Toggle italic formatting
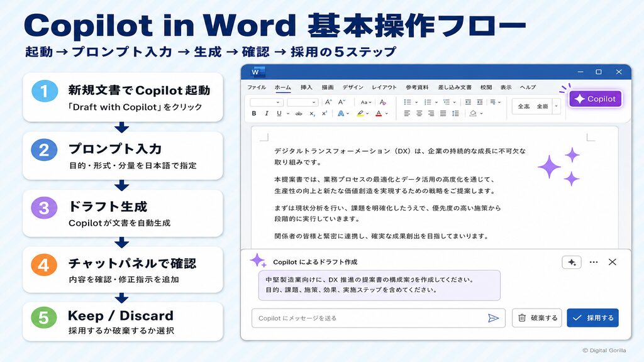Viewport: 644px width, 362px height. [267, 113]
